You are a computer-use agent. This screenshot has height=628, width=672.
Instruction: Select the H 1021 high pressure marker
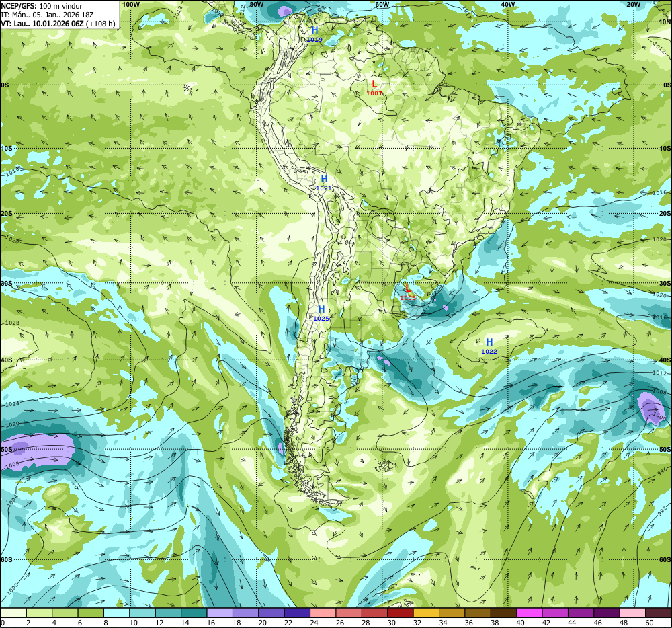pyautogui.click(x=324, y=183)
